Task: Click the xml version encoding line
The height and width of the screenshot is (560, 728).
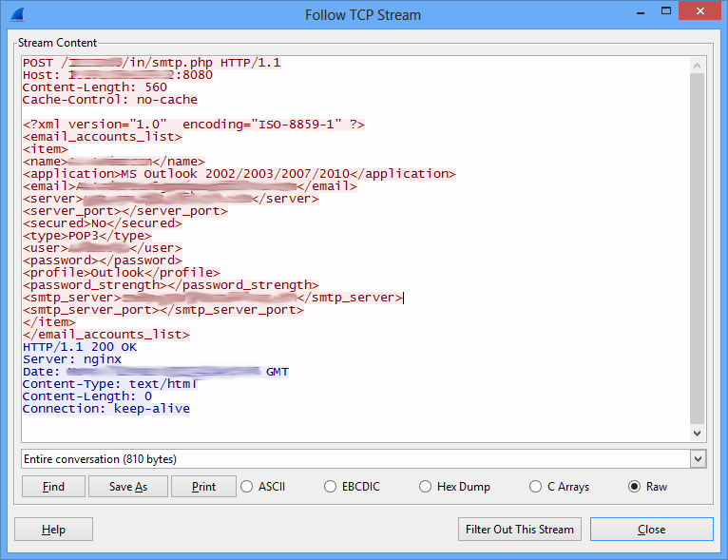Action: pos(194,125)
